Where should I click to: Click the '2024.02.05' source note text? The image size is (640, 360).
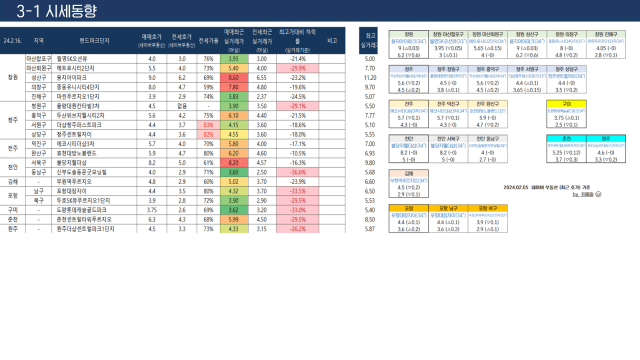[547, 187]
